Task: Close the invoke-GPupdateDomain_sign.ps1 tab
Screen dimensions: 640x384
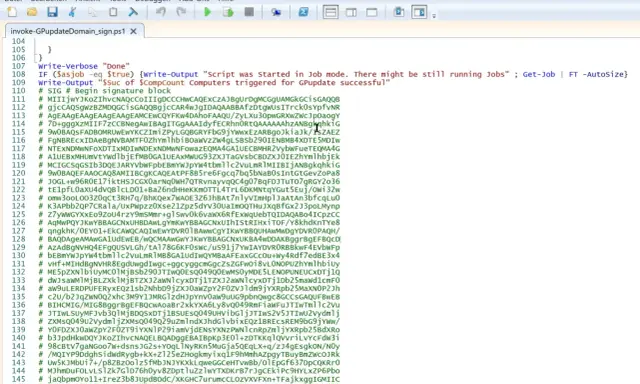Action: pyautogui.click(x=133, y=31)
